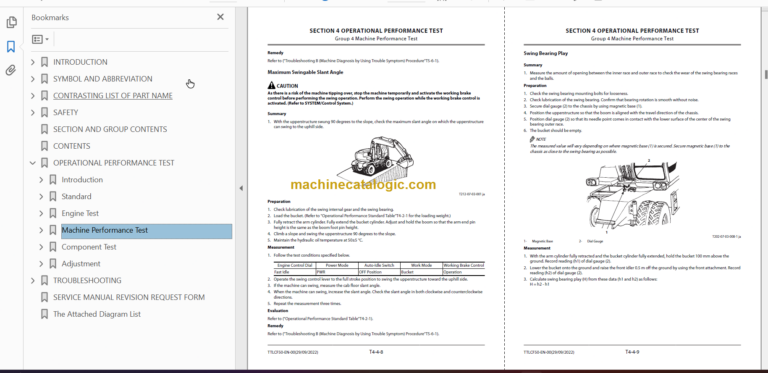The width and height of the screenshot is (768, 373).
Task: Collapse the navigation pane with the side arrow
Action: coord(240,188)
